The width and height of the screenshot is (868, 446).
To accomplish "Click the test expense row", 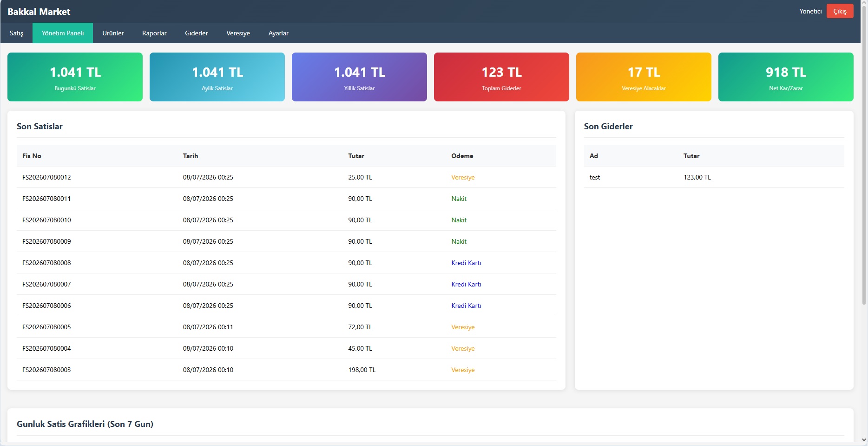I will [x=714, y=177].
